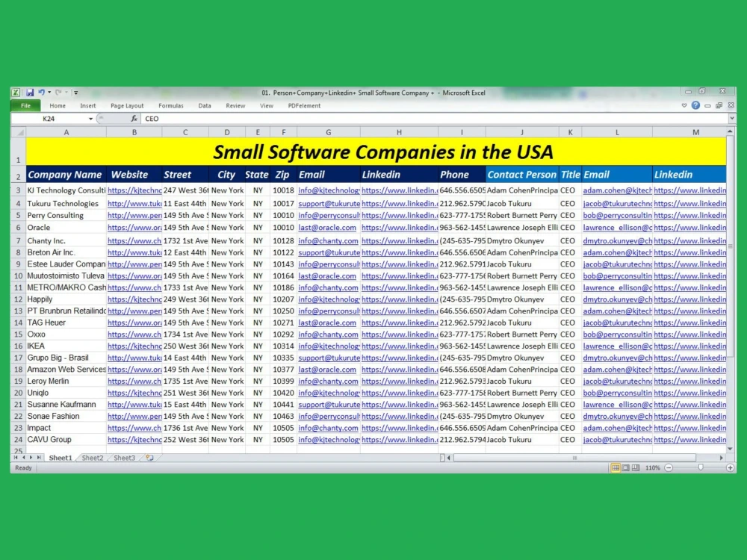Click the formula bar containing CEO
Viewport: 747px width, 560px height.
pyautogui.click(x=433, y=119)
